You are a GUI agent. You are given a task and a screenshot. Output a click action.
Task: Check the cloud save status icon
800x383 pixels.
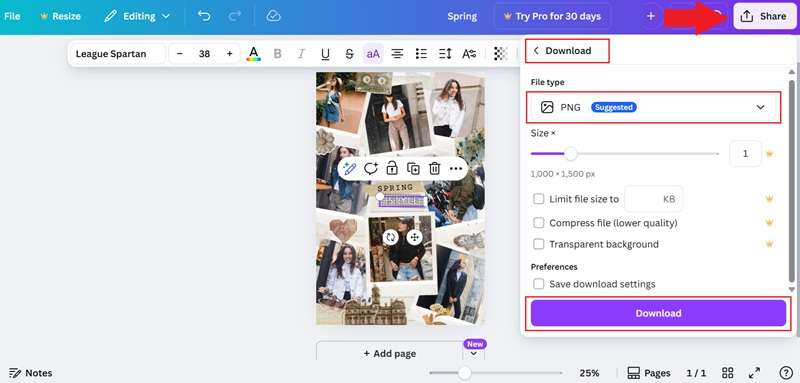273,16
